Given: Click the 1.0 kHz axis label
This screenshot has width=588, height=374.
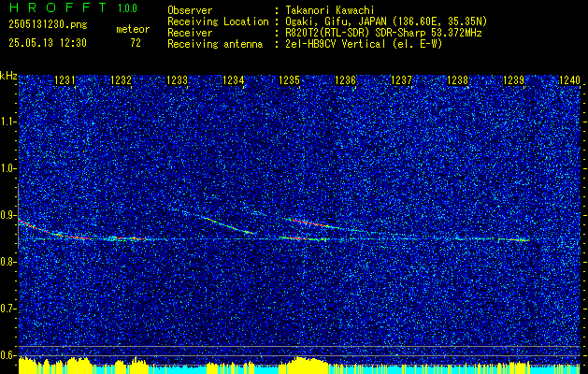Looking at the screenshot, I should 7,169.
